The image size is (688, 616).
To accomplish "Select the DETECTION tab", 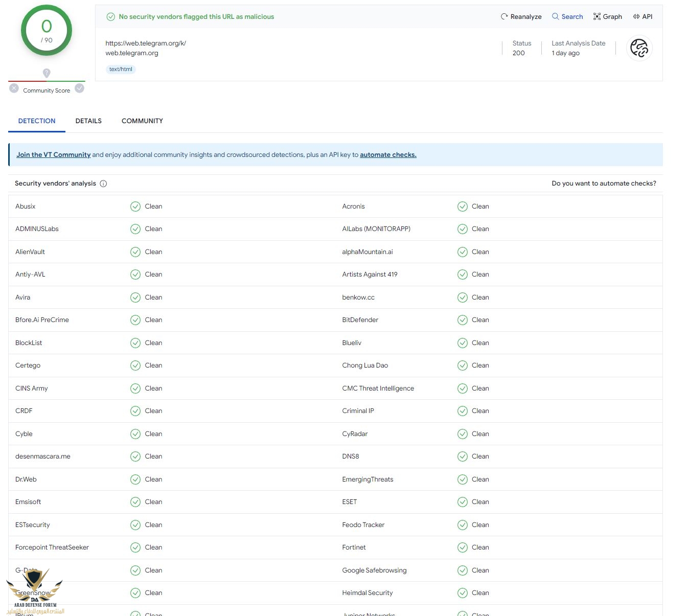I will point(37,121).
